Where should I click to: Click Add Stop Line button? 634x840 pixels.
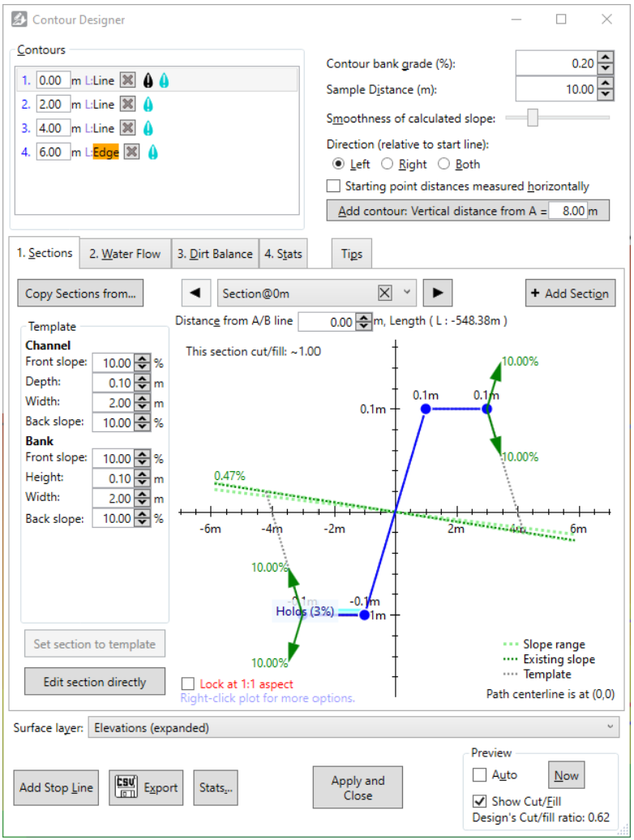point(56,787)
